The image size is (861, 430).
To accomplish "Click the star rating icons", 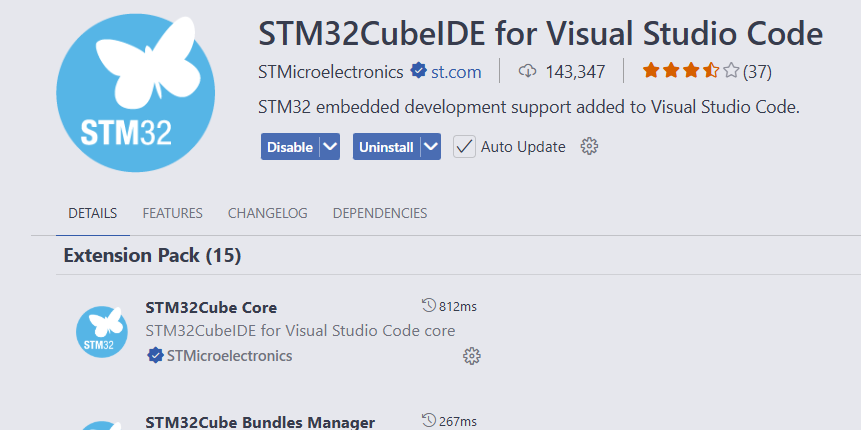I will [x=691, y=71].
